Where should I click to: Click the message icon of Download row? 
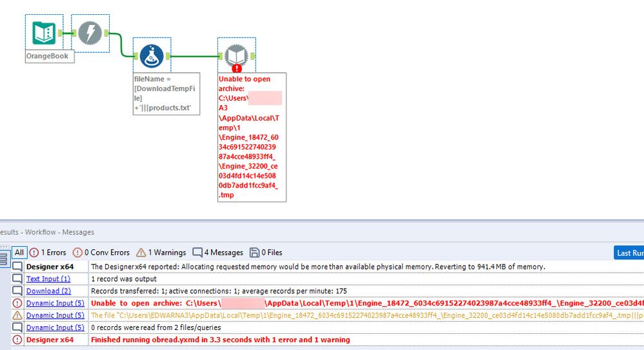(x=17, y=291)
